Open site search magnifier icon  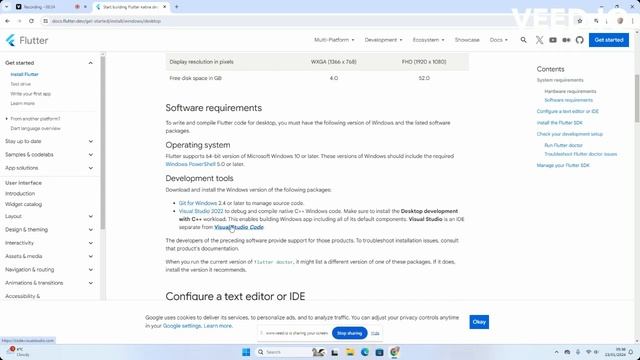pyautogui.click(x=523, y=40)
